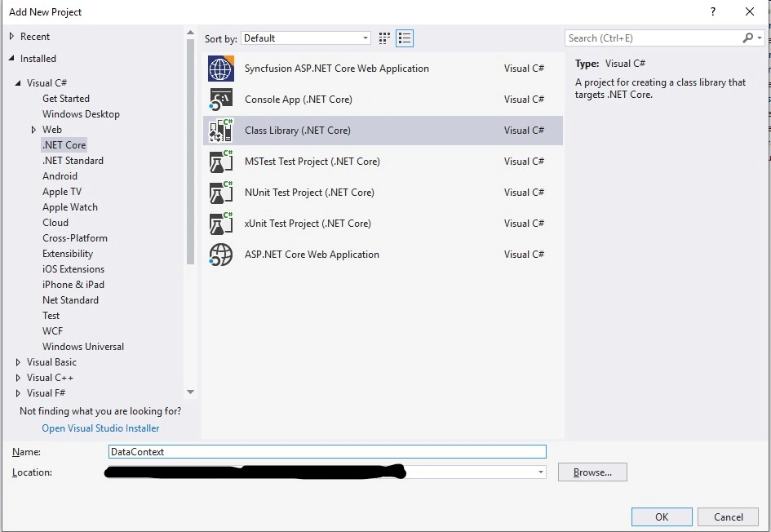Image resolution: width=771 pixels, height=532 pixels.
Task: Focus the Search (Ctrl+E) box
Action: (x=654, y=38)
